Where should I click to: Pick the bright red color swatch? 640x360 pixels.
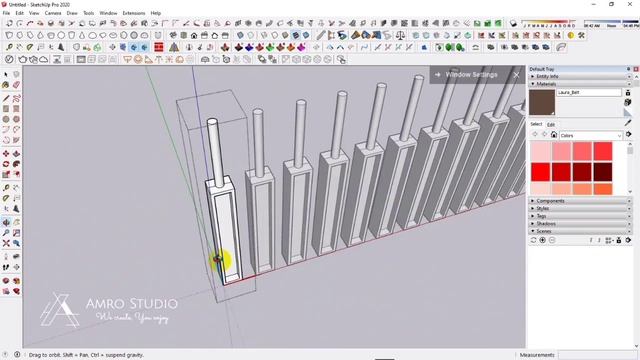(541, 172)
